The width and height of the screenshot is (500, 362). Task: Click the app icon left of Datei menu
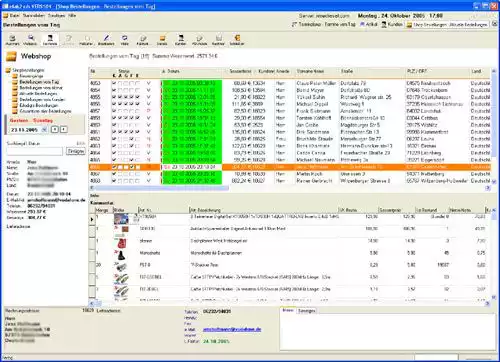6,16
